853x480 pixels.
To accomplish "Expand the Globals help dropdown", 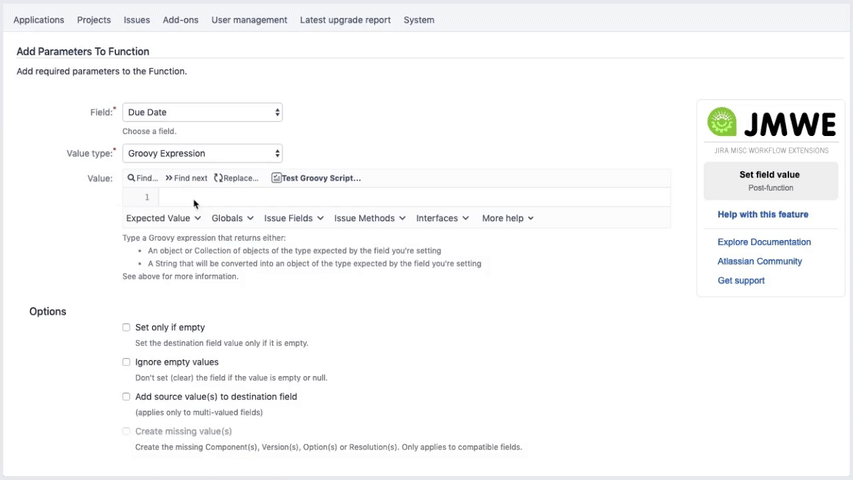I will (232, 218).
